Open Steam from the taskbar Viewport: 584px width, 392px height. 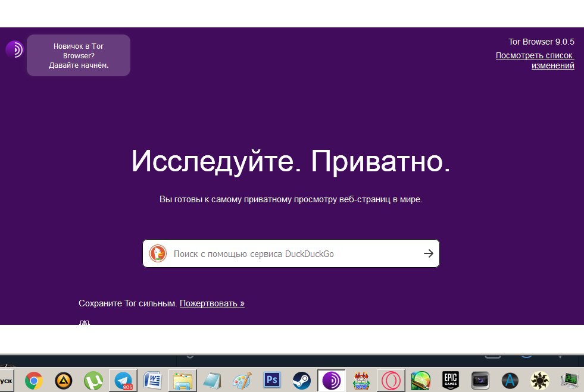302,381
